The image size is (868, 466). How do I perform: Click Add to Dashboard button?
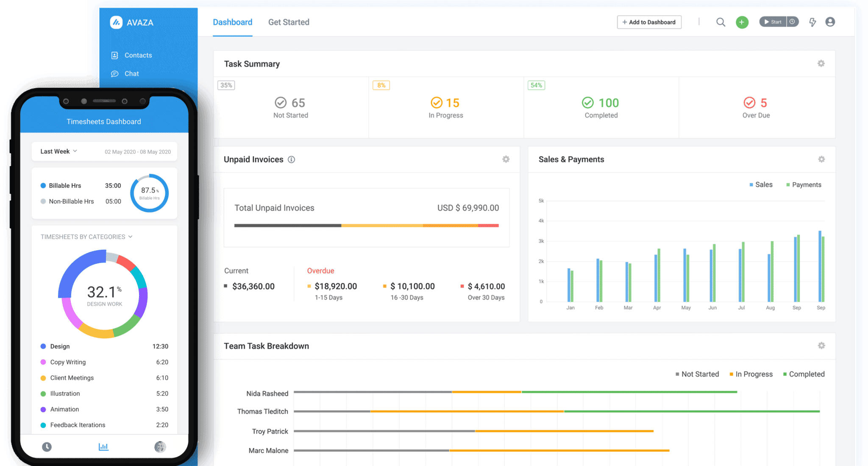click(x=649, y=22)
